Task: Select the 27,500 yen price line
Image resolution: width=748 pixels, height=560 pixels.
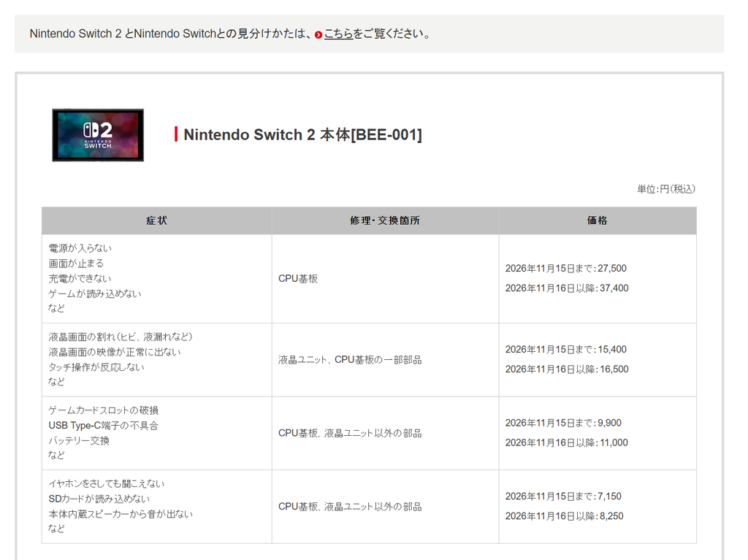Action: [566, 269]
